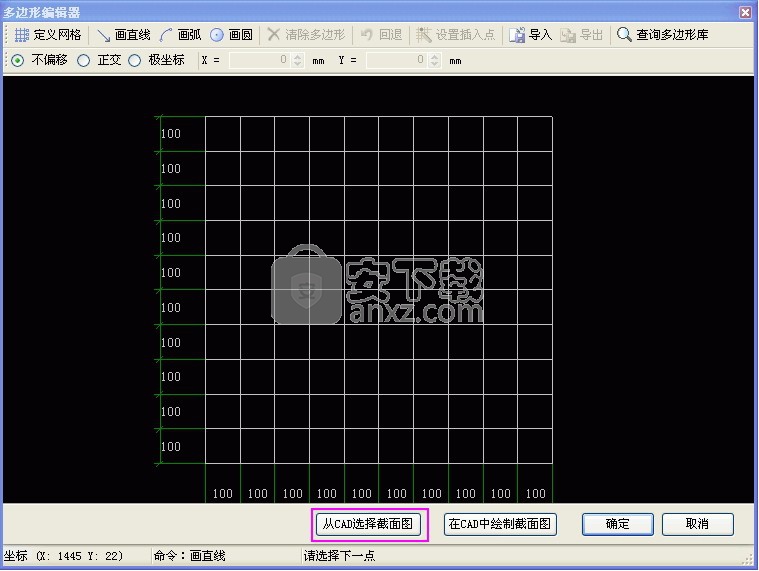
Task: Click the 命令：画直线 status text
Action: pos(189,556)
